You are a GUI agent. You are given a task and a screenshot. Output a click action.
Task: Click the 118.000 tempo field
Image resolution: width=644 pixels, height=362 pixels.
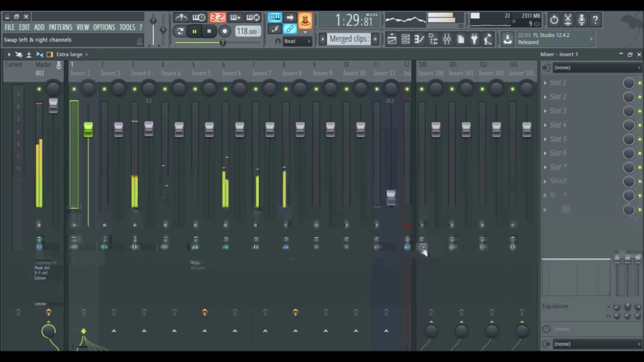pos(247,31)
